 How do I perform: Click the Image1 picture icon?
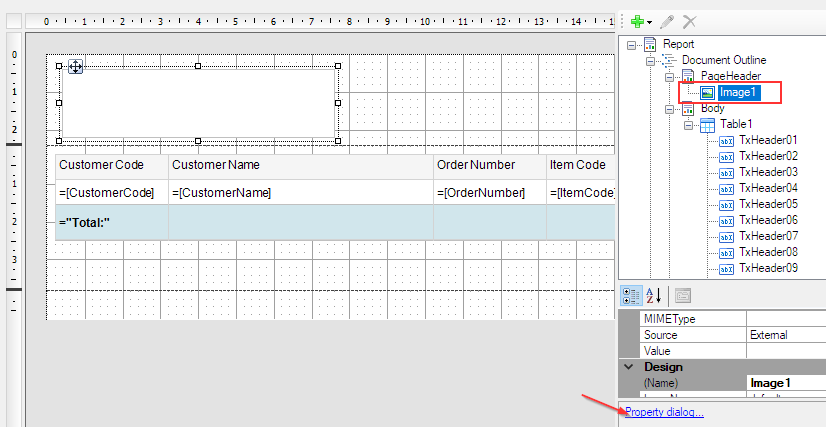click(x=707, y=93)
